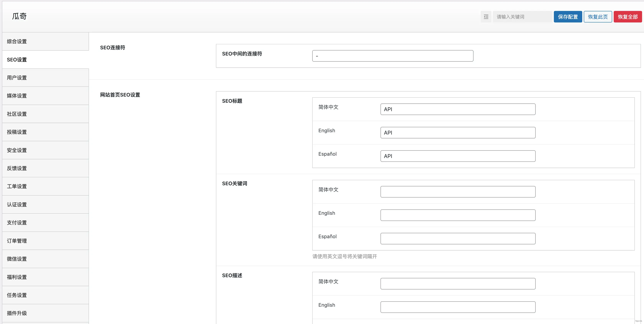Click the 恢复全部 button
The image size is (644, 324).
(x=628, y=17)
